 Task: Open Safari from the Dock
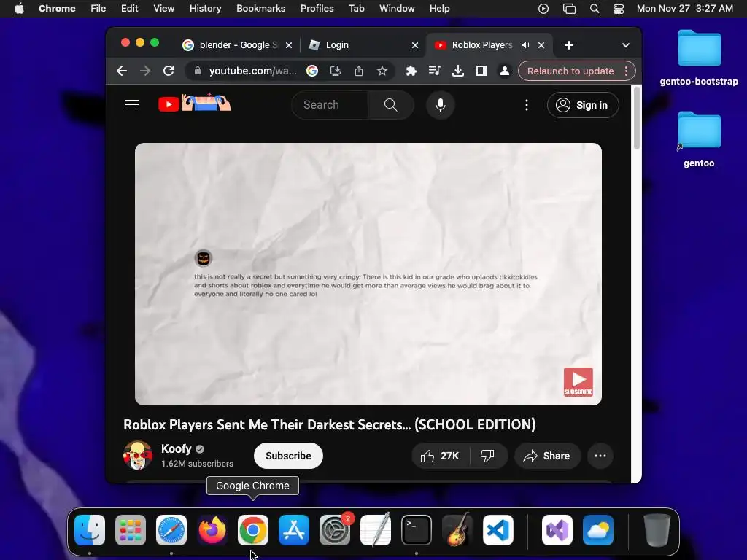click(x=171, y=529)
